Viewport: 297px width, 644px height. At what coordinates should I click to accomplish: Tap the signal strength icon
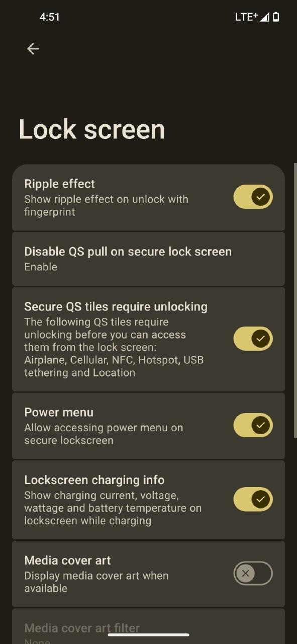(x=264, y=17)
